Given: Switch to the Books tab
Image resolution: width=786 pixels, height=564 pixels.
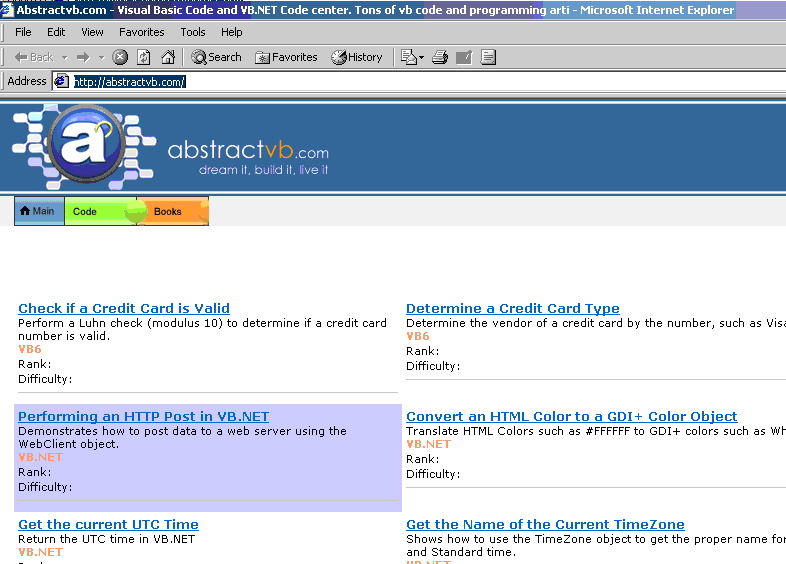Looking at the screenshot, I should 168,211.
